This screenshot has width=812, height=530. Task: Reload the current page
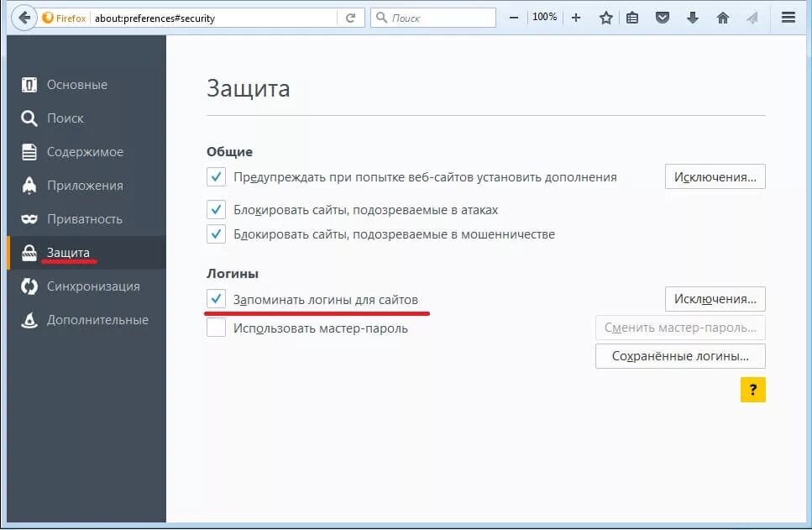coord(351,16)
